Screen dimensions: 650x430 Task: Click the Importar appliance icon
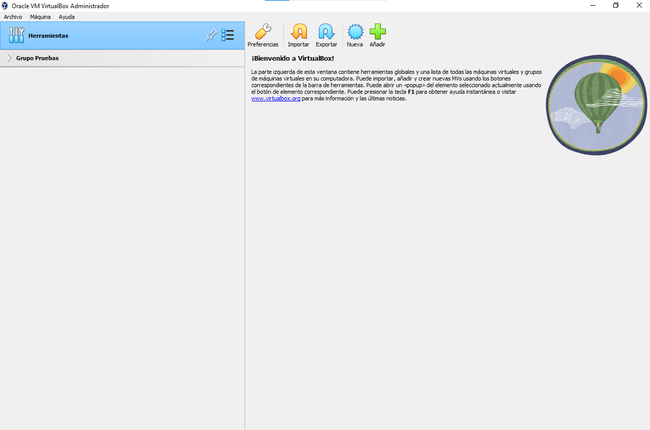coord(298,34)
